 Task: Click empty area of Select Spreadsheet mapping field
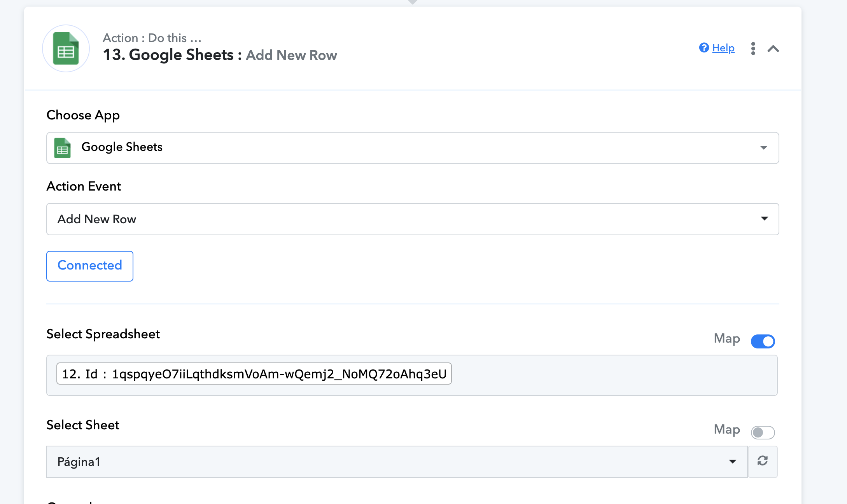[x=614, y=375]
